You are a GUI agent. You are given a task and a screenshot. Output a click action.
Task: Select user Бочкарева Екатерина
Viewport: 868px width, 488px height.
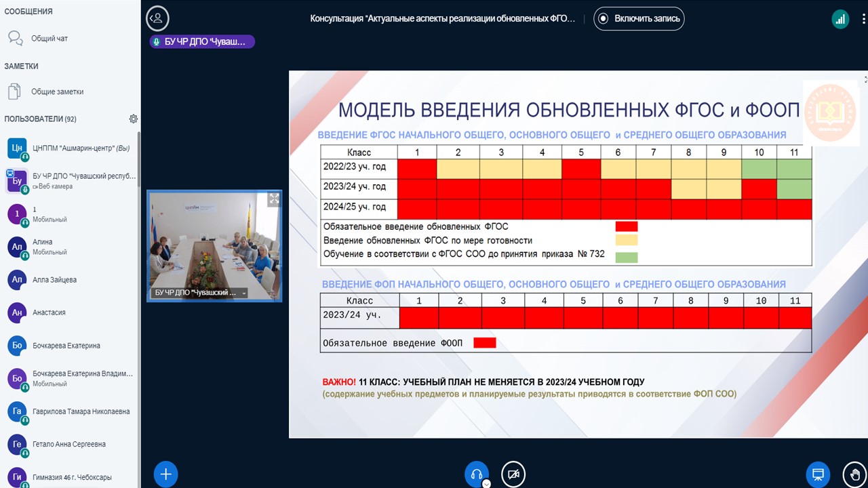70,346
